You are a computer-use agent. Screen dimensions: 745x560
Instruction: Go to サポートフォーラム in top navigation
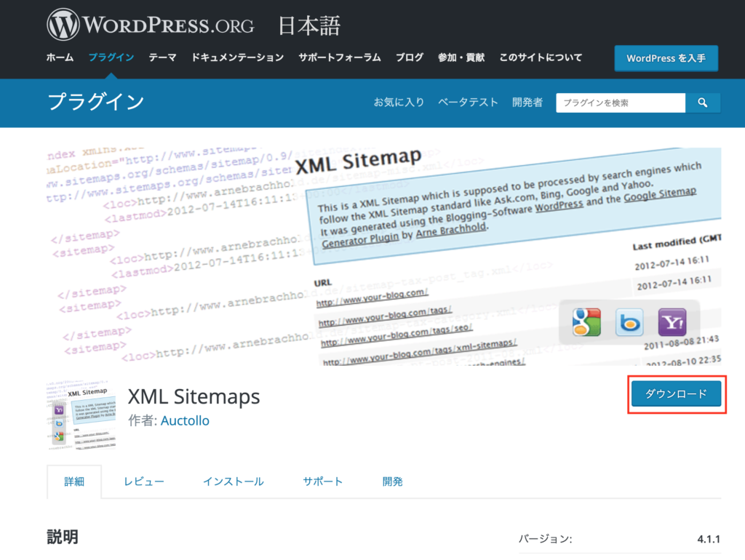340,57
